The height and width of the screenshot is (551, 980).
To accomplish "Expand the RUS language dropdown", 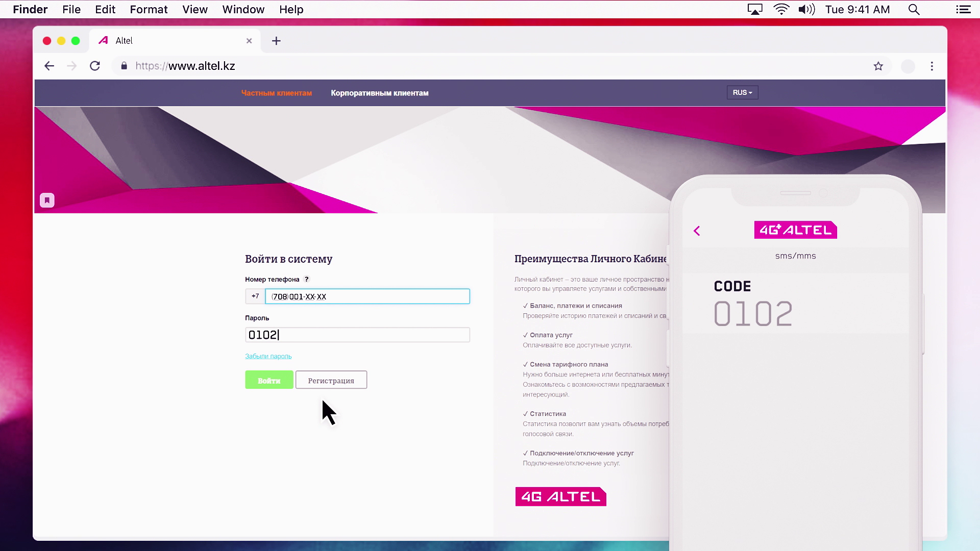I will pos(742,92).
